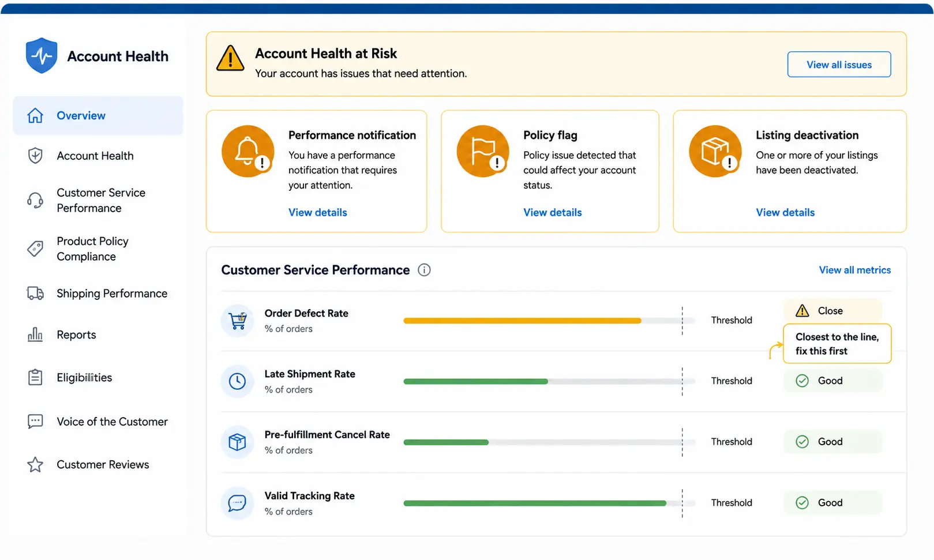This screenshot has width=934, height=560.
Task: Click the Valid Tracking Rate chat icon
Action: point(238,503)
